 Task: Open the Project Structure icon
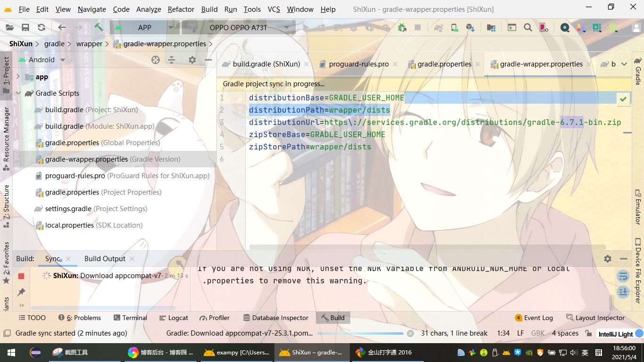491,28
